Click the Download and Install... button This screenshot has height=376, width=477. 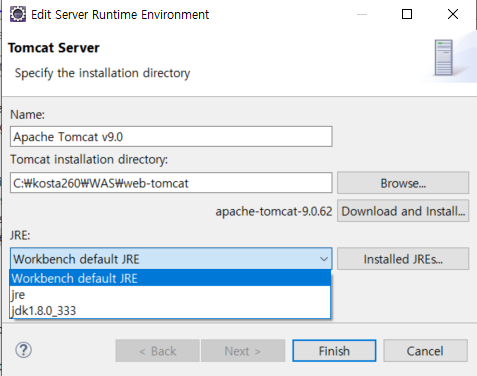coord(403,211)
